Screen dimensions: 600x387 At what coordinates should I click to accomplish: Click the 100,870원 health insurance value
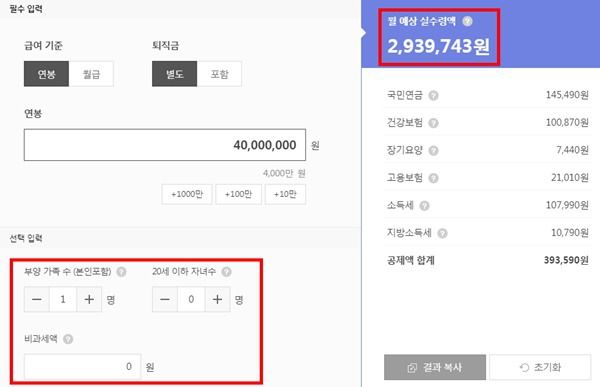567,122
